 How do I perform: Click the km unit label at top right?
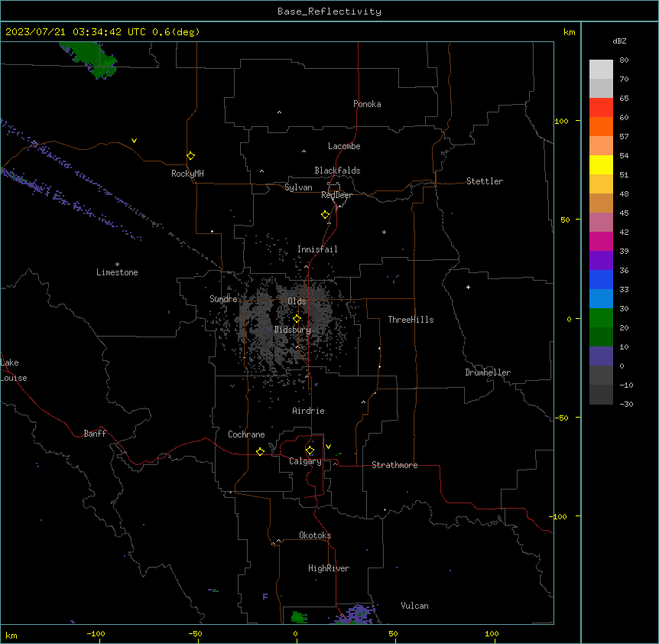click(569, 32)
